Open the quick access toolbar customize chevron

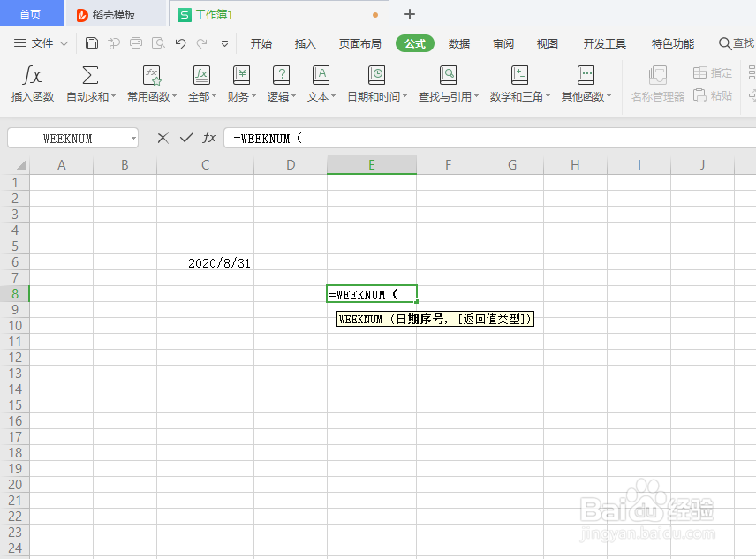(x=224, y=42)
